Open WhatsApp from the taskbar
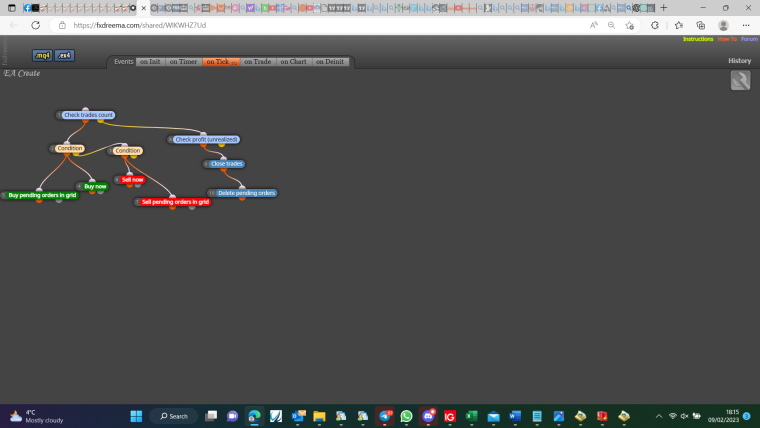 (x=406, y=416)
